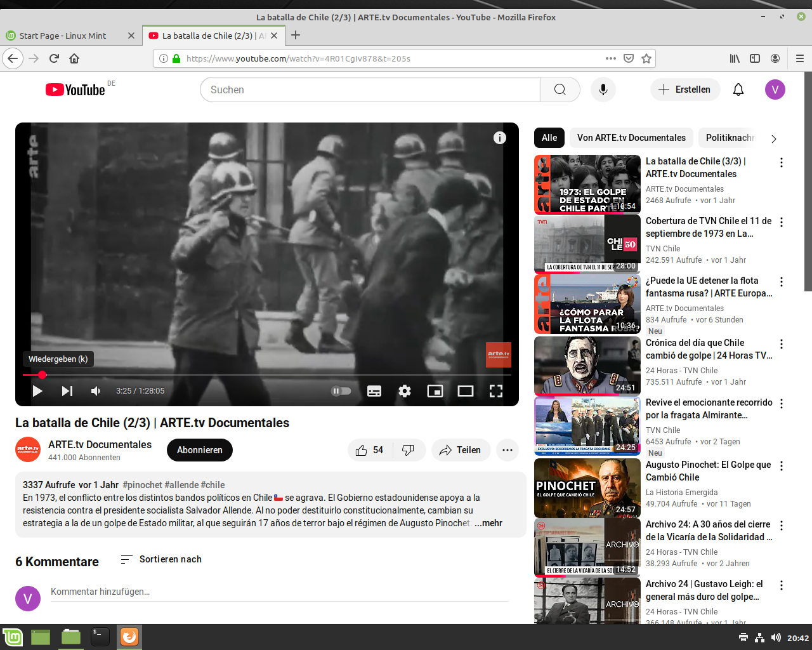Open options for Augusto Pinochet video
The width and height of the screenshot is (812, 650).
[x=782, y=466]
